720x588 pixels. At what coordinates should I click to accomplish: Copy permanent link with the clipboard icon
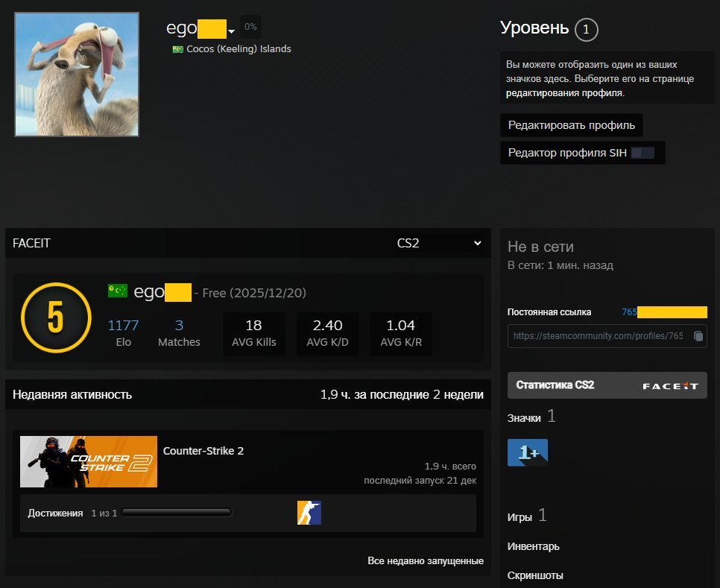(x=698, y=336)
